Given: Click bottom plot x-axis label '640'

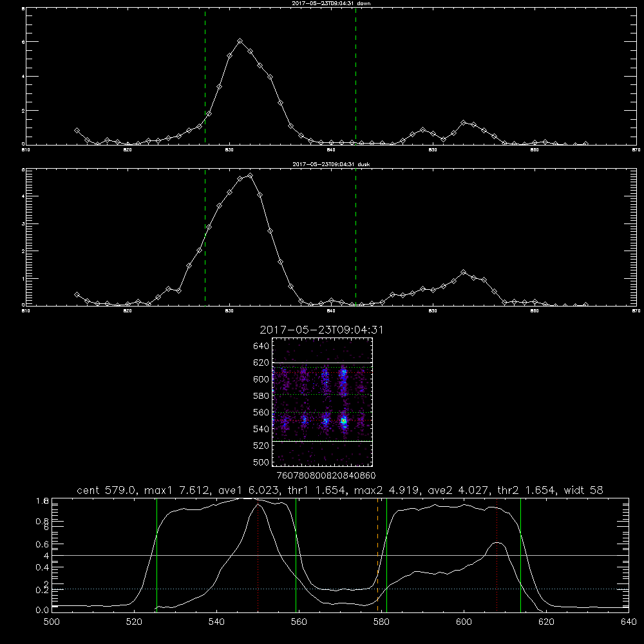Looking at the screenshot, I should [x=629, y=622].
